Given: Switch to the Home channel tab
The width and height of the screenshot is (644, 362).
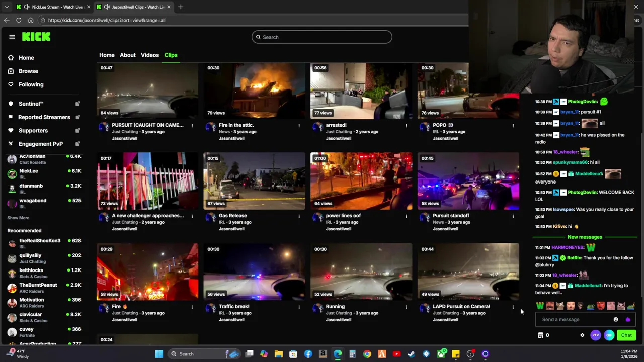Looking at the screenshot, I should coord(107,55).
